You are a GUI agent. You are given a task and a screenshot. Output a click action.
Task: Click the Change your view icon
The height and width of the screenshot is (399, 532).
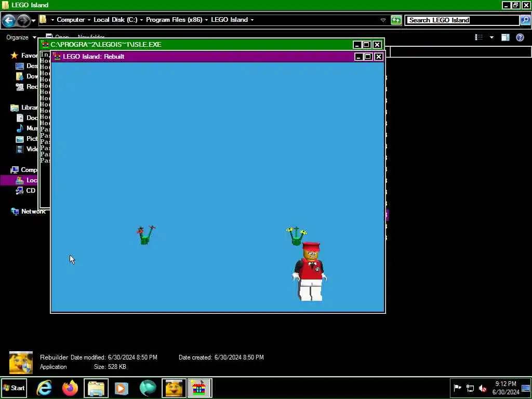point(479,37)
